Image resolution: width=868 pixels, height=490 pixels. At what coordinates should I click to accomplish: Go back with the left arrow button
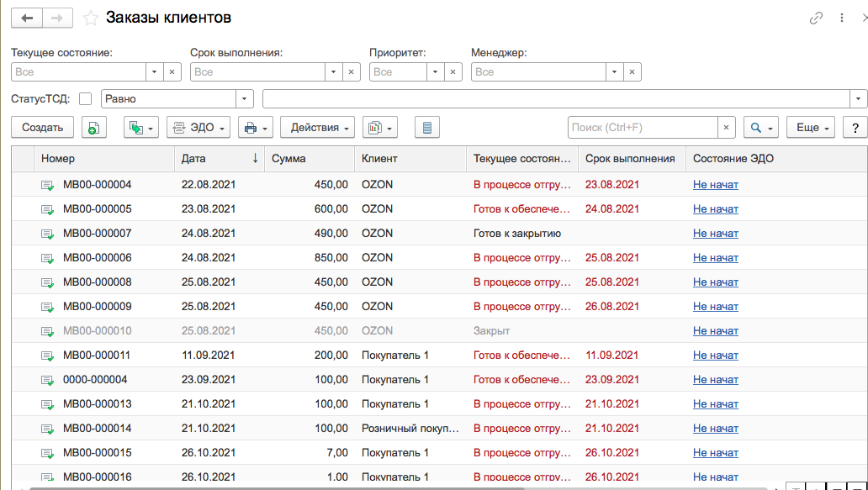pyautogui.click(x=27, y=18)
